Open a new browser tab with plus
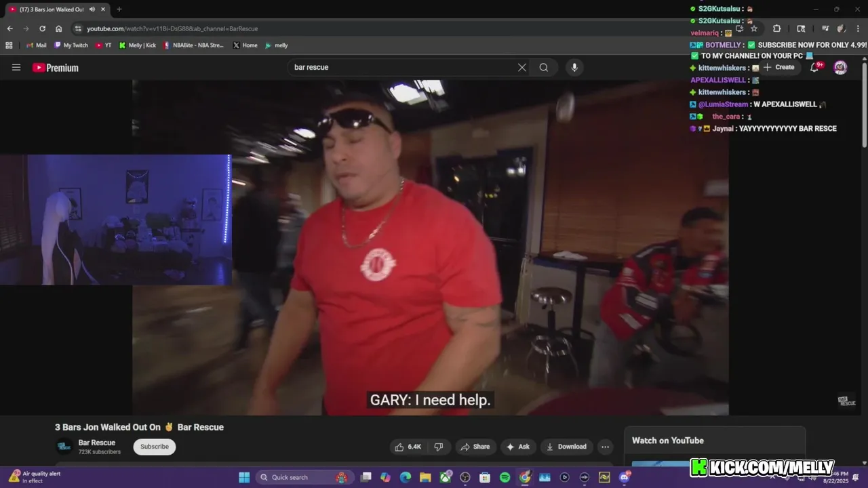The height and width of the screenshot is (488, 868). point(119,9)
